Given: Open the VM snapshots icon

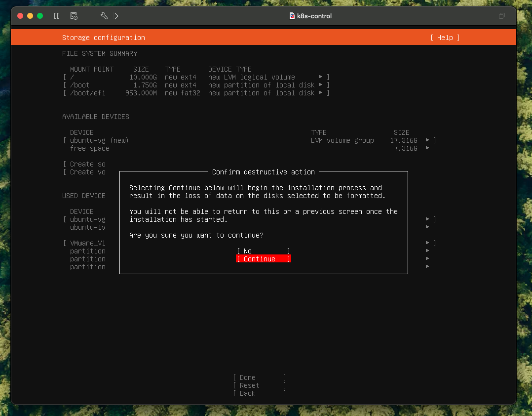Looking at the screenshot, I should (x=74, y=16).
